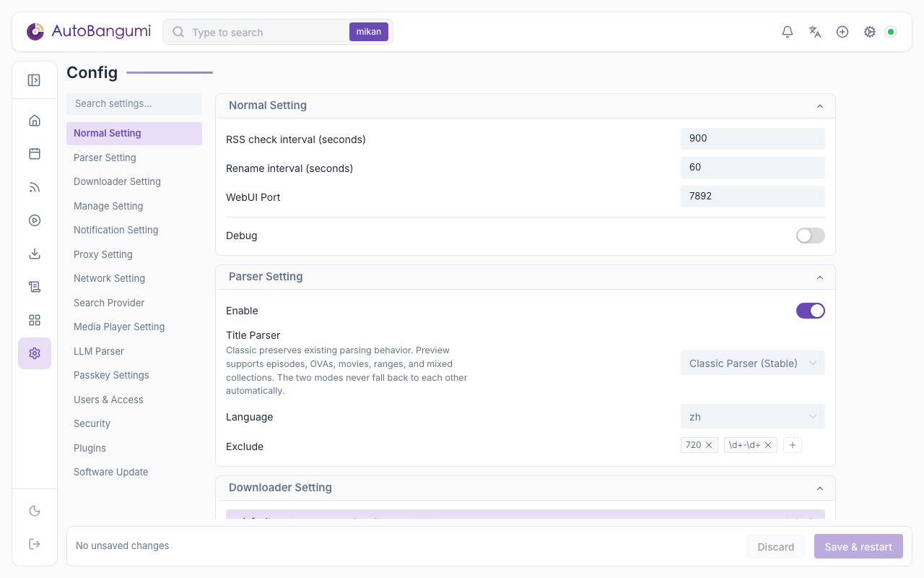Open the notifications bell
The image size is (924, 578).
tap(788, 32)
